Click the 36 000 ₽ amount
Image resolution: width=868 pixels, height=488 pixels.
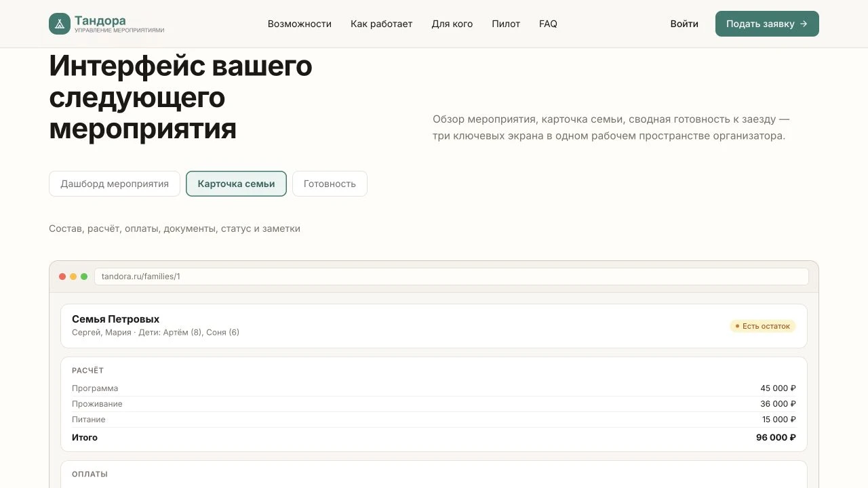tap(778, 404)
